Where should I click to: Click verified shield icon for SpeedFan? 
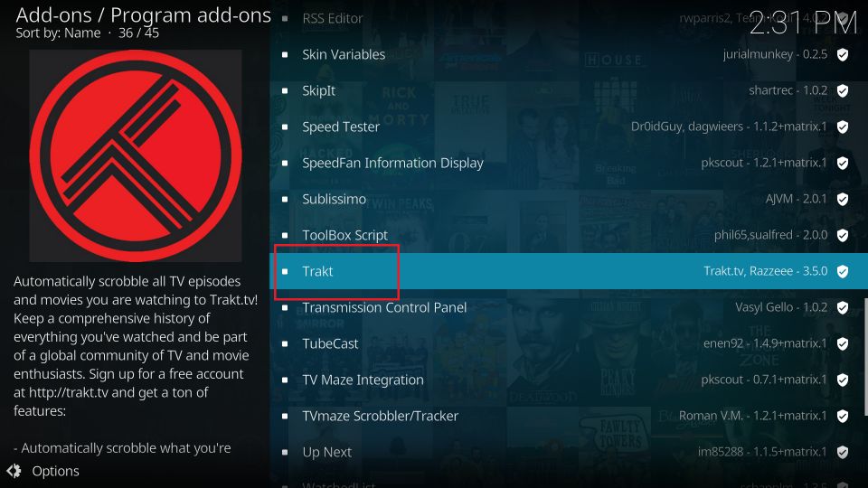click(x=843, y=164)
